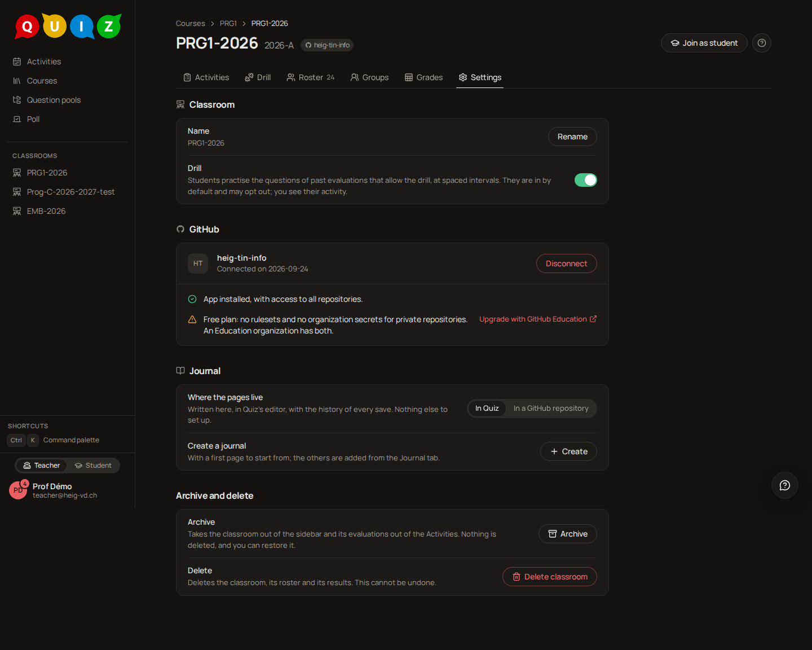
Task: Click Delete classroom button
Action: (550, 577)
